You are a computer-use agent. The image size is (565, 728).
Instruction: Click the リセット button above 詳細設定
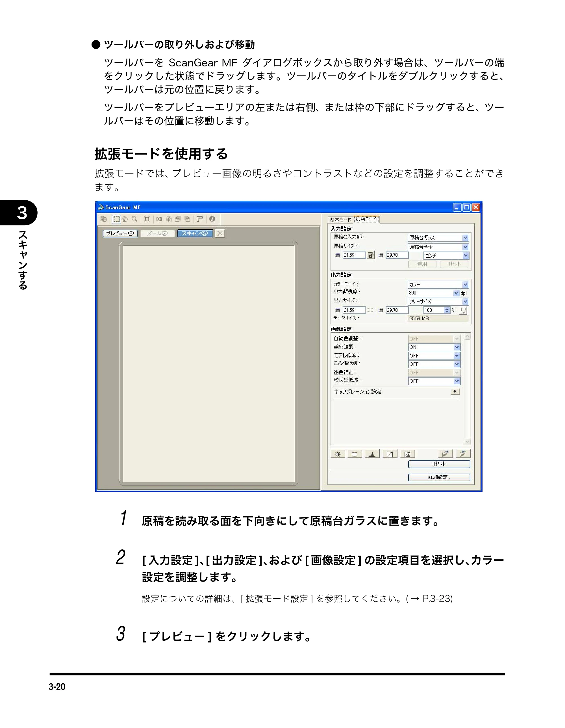pyautogui.click(x=439, y=464)
